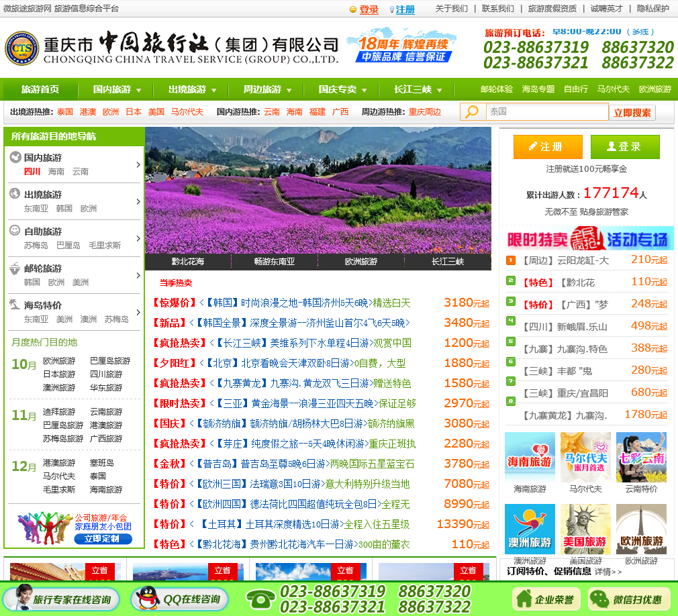The image size is (678, 616).
Task: Expand the 国内旅游 nav dropdown arrow
Action: coord(139,91)
